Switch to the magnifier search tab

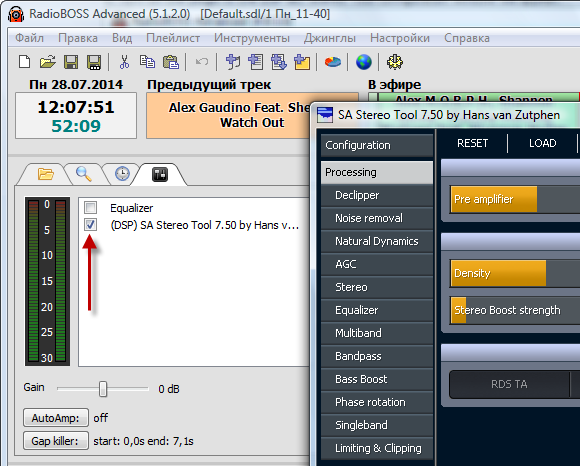click(84, 174)
